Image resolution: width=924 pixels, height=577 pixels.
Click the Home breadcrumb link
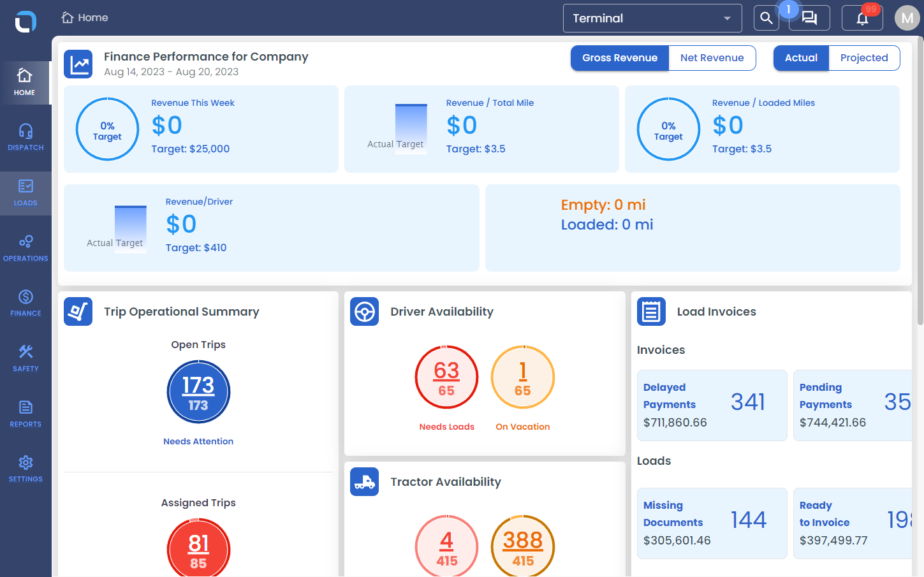coord(85,18)
